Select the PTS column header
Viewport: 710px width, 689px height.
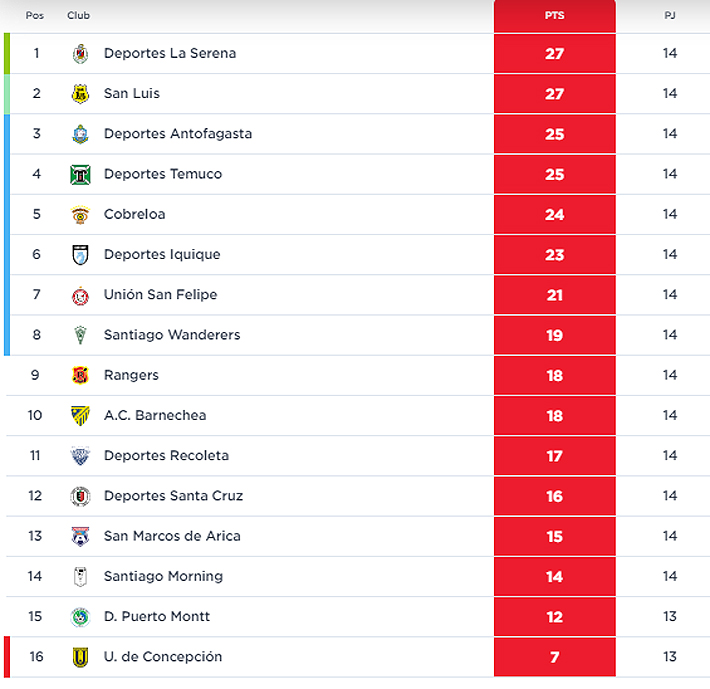coord(555,15)
